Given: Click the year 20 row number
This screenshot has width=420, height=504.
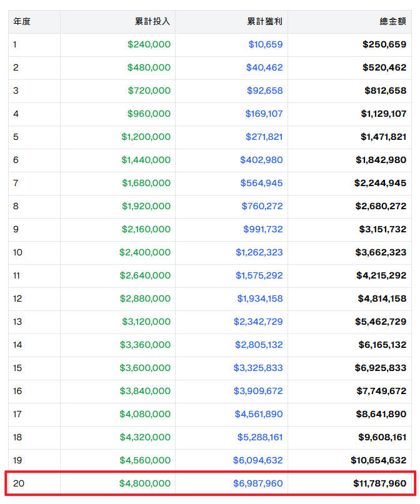Looking at the screenshot, I should [x=18, y=483].
